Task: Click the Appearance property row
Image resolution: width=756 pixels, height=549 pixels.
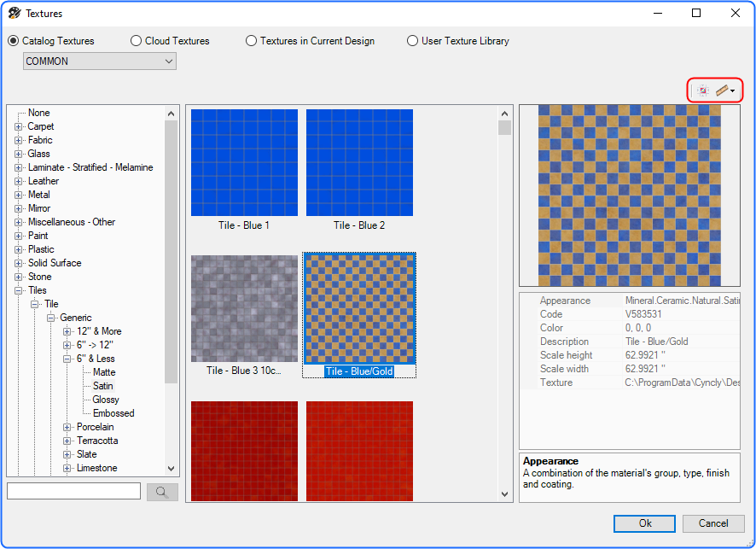Action: (631, 301)
